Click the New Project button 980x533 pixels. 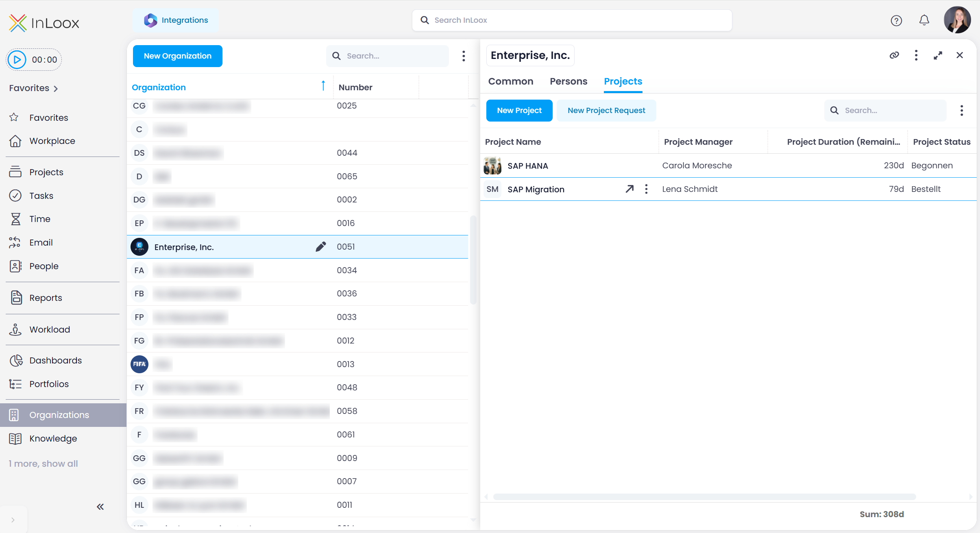point(519,111)
